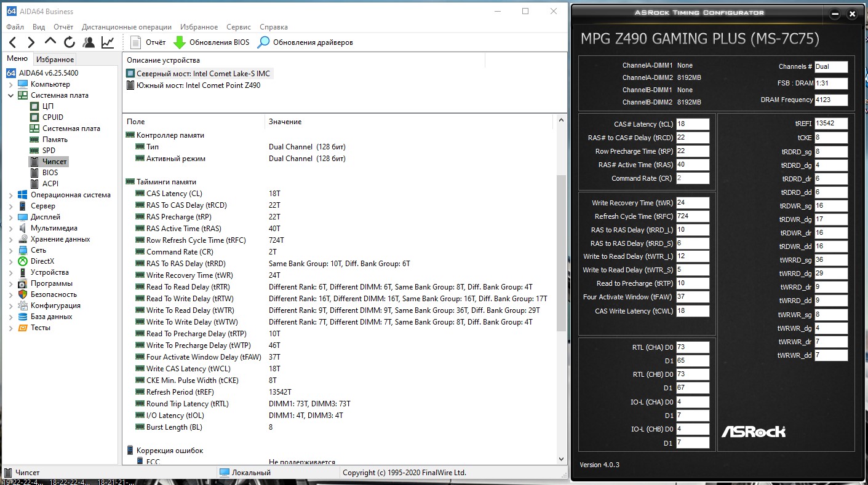Expand the Хранение данных tree node
This screenshot has width=868, height=485.
(x=10, y=239)
